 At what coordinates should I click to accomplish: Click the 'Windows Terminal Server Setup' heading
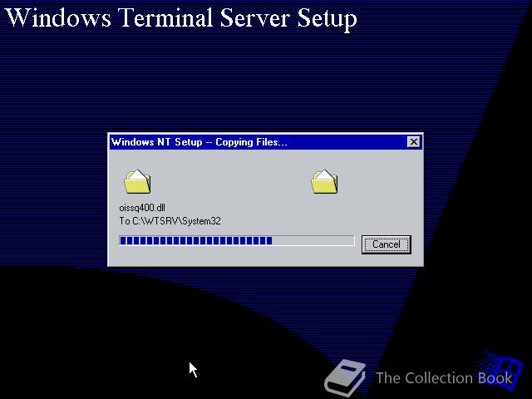(x=181, y=17)
